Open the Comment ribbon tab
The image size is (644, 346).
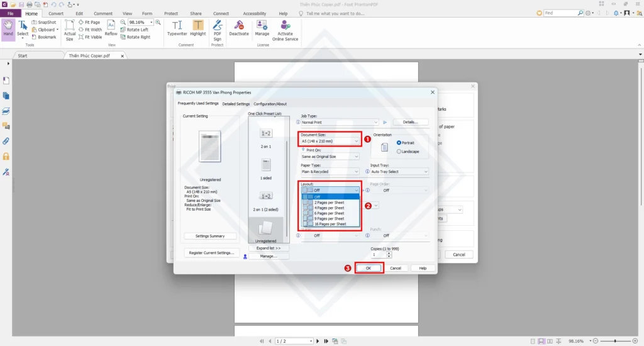[103, 14]
